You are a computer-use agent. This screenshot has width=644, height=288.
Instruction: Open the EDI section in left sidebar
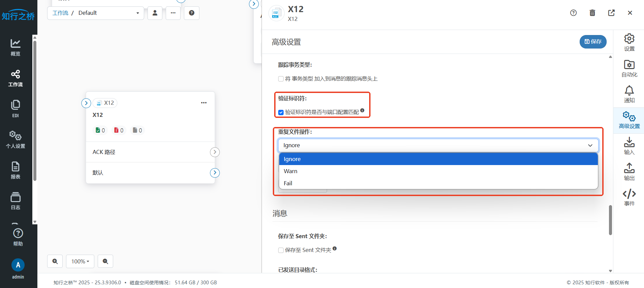[15, 108]
